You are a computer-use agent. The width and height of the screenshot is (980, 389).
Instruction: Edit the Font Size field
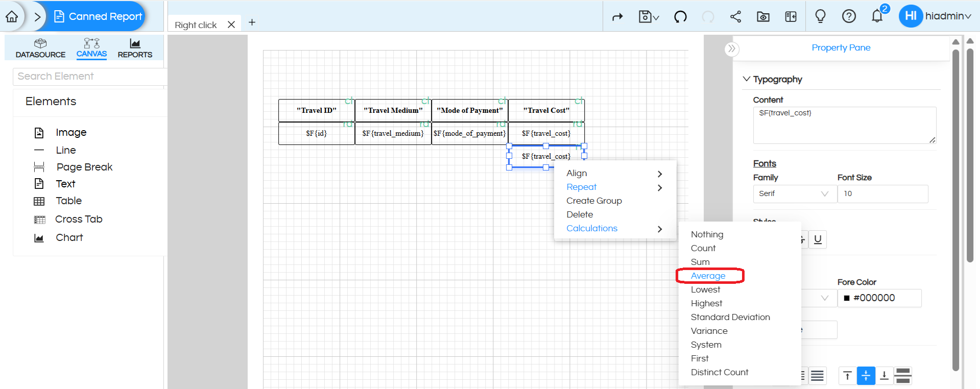[882, 194]
